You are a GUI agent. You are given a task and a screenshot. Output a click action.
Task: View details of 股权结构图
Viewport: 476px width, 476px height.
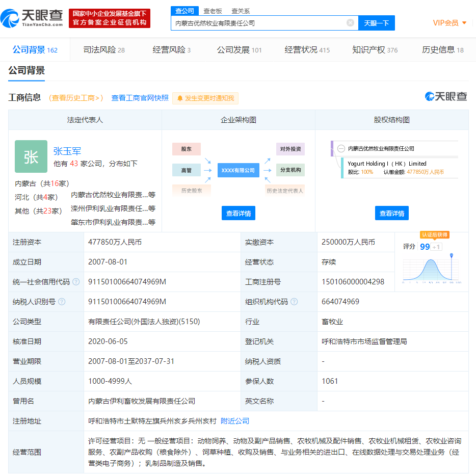[x=391, y=213]
